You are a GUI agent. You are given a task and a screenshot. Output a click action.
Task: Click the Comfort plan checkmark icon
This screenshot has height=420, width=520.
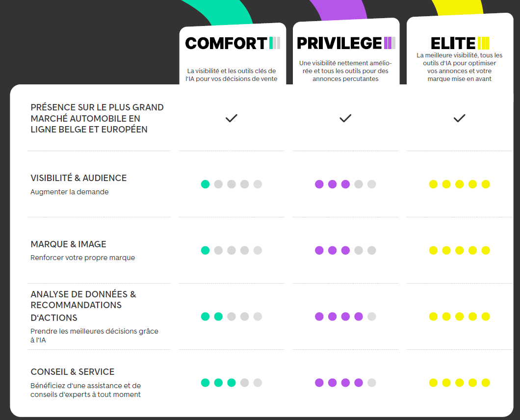click(231, 118)
